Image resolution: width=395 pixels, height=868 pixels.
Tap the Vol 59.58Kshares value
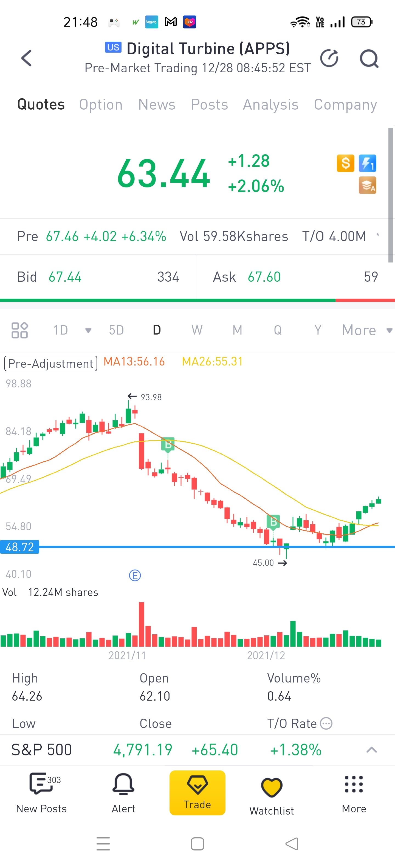pos(234,236)
